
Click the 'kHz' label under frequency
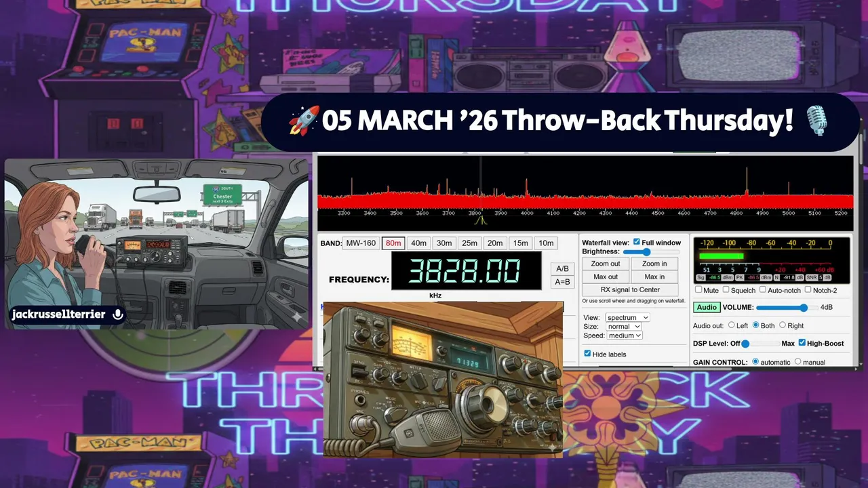pos(435,296)
